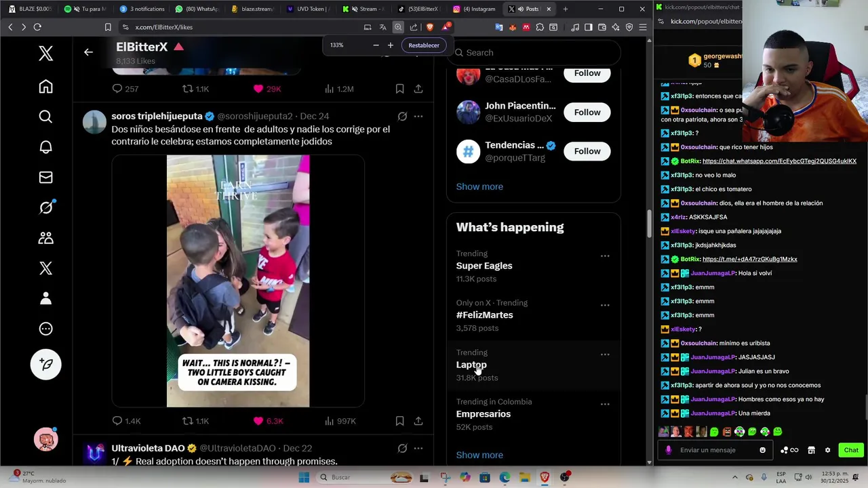Open the #FelizMartes trending topic
Screen dimensions: 868x488
(484, 315)
